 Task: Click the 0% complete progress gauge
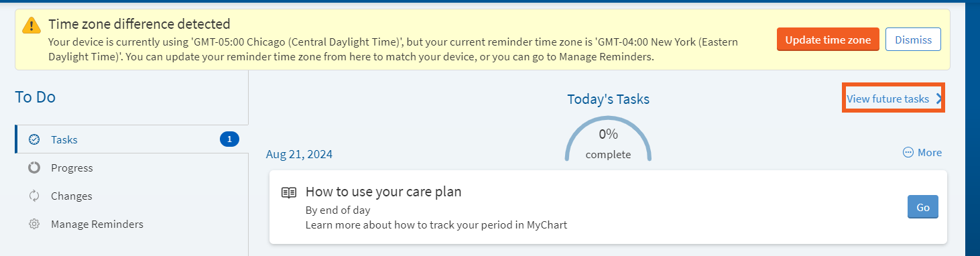(608, 139)
